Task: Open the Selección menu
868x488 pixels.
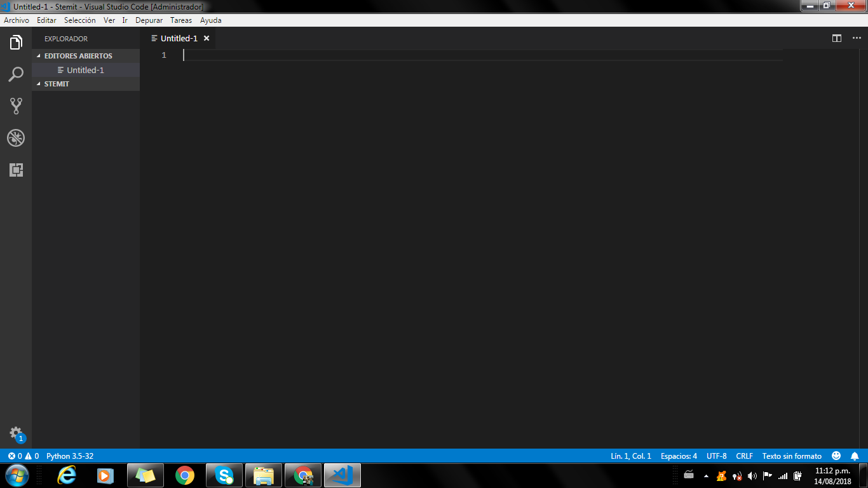Action: click(x=80, y=20)
